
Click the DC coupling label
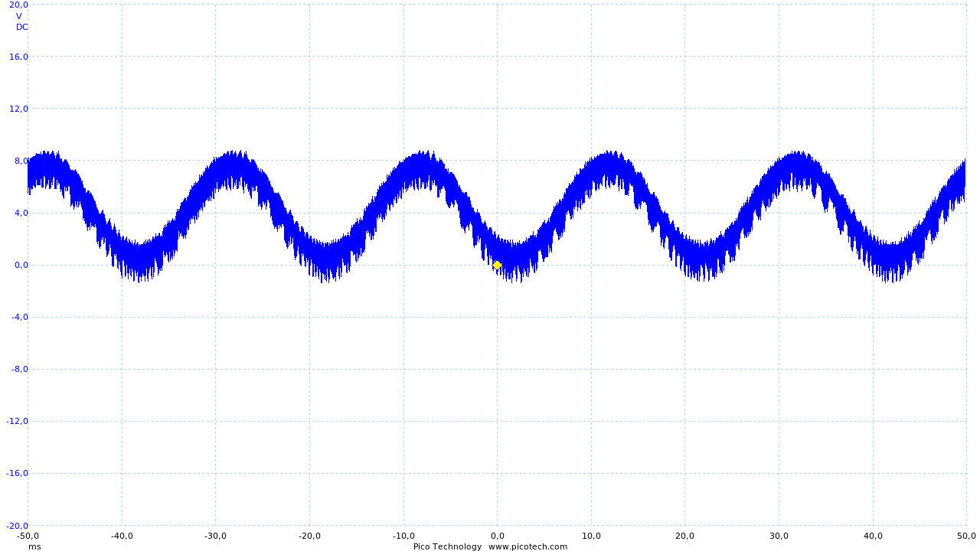tap(22, 28)
